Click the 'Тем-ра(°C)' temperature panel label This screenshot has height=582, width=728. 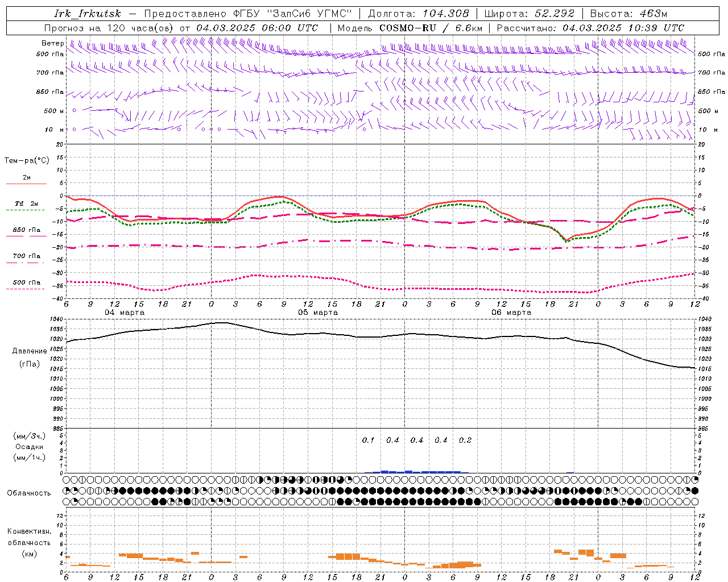point(27,161)
